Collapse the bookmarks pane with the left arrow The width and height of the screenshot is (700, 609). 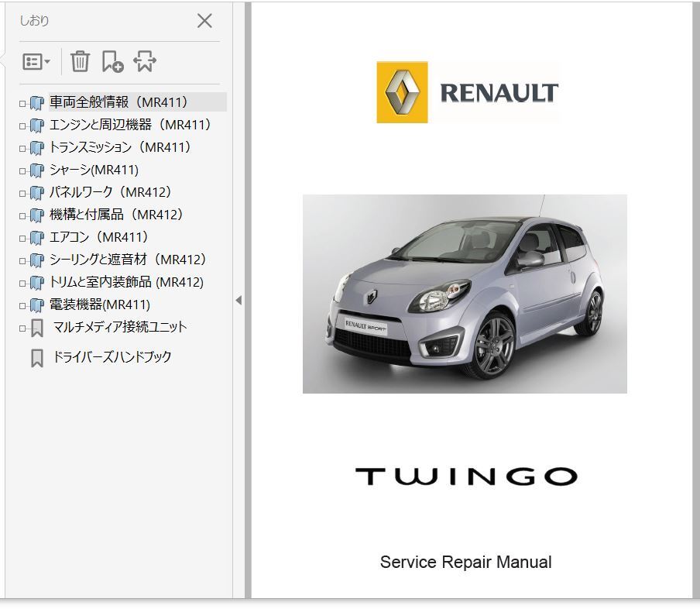click(x=238, y=301)
